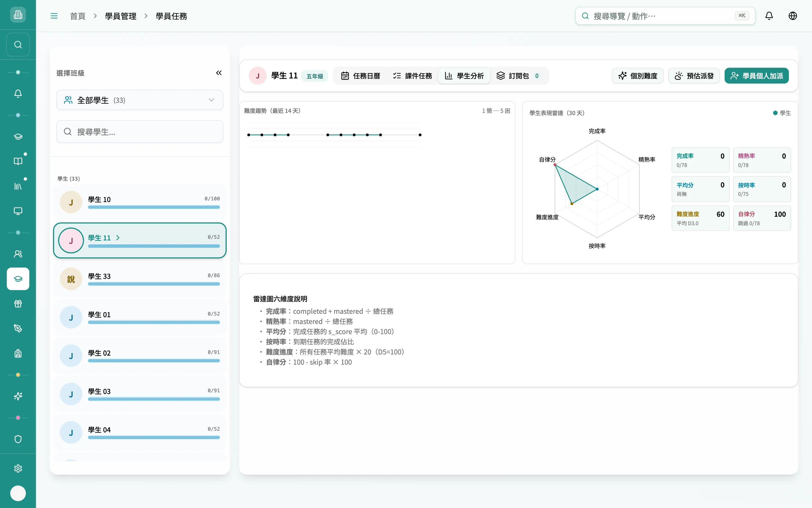Open the language globe icon
812x508 pixels.
(793, 16)
